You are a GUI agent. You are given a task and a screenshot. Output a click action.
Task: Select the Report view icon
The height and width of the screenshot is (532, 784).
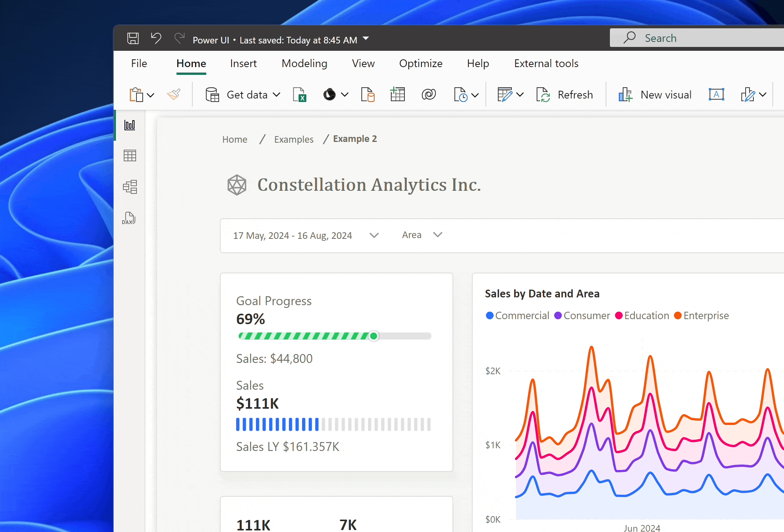130,124
